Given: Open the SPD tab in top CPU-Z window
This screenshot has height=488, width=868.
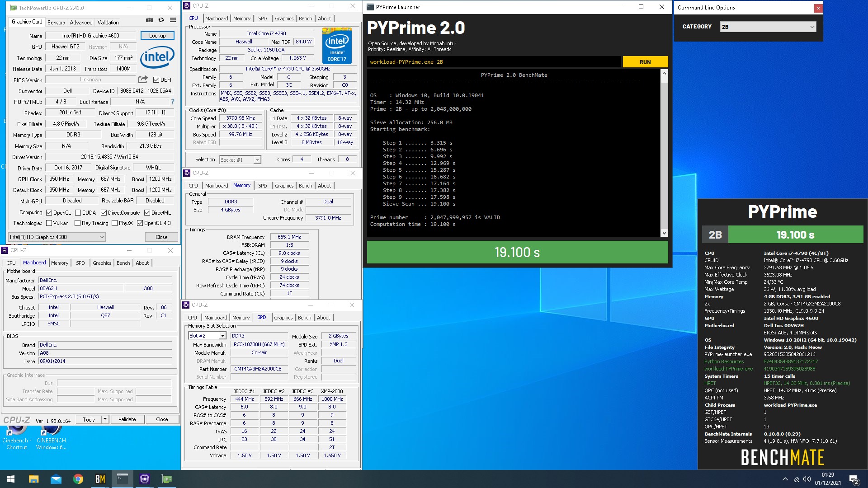Looking at the screenshot, I should 262,19.
